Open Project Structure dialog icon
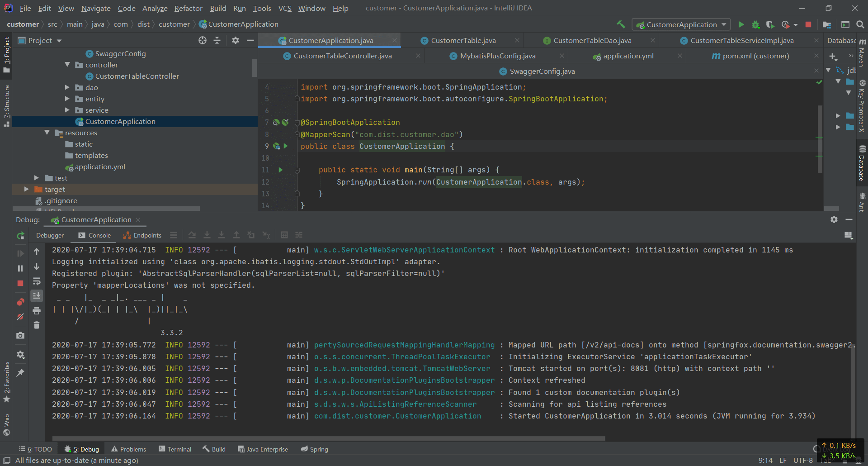 [827, 24]
